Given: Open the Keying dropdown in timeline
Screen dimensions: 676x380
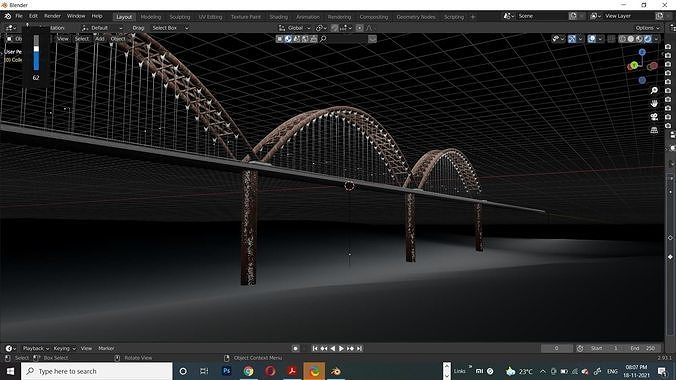Looking at the screenshot, I should click(64, 349).
